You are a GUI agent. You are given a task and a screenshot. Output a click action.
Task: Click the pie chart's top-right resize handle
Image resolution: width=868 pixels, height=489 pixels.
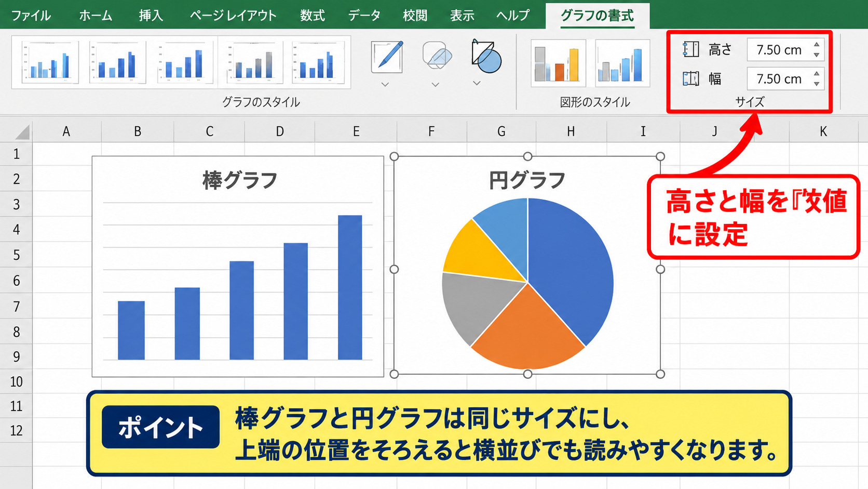[660, 156]
